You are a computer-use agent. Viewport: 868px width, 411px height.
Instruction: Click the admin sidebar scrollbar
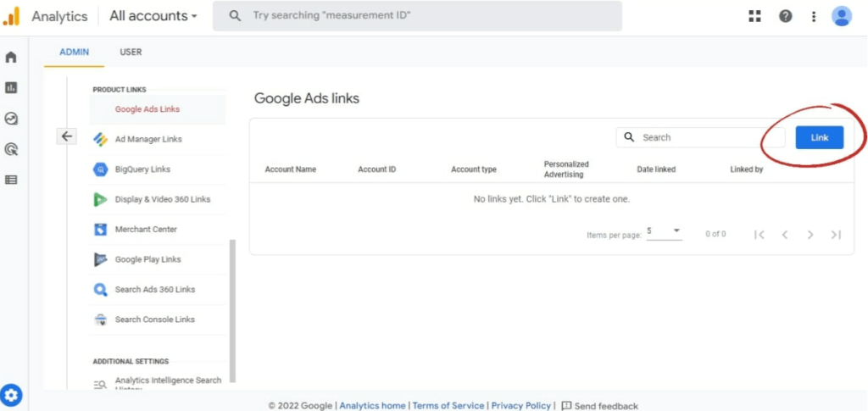click(232, 310)
